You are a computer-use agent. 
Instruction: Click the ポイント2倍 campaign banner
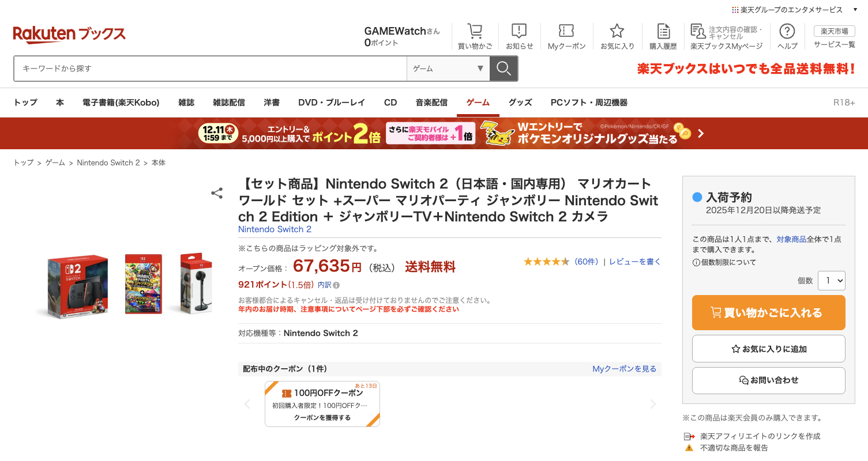[x=434, y=133]
